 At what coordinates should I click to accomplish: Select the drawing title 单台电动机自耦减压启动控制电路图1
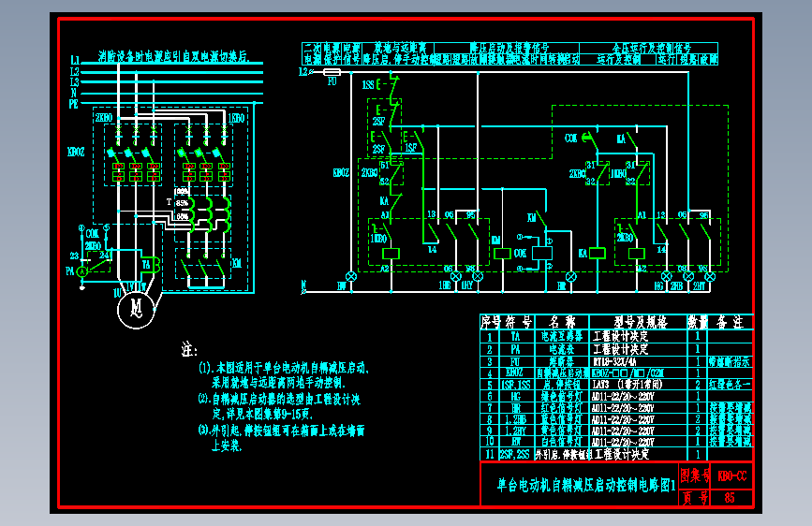coord(586,485)
